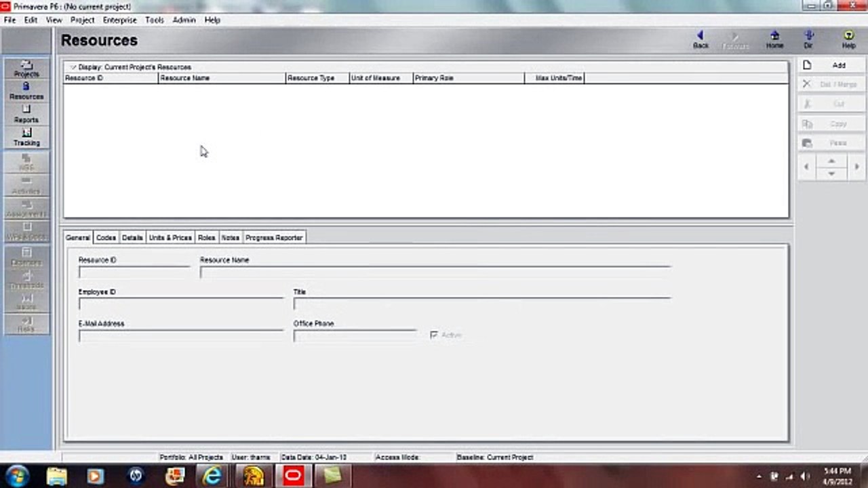Open the Project menu
The width and height of the screenshot is (868, 488).
coord(83,20)
